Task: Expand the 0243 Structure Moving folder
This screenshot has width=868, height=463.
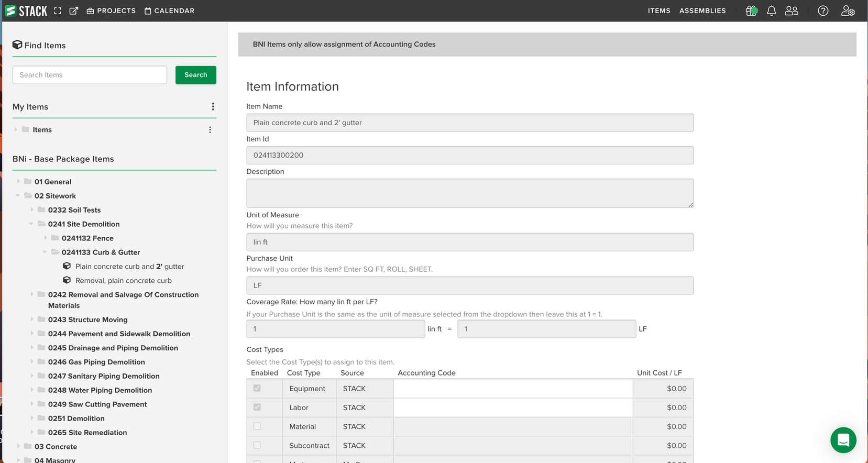Action: (x=32, y=319)
